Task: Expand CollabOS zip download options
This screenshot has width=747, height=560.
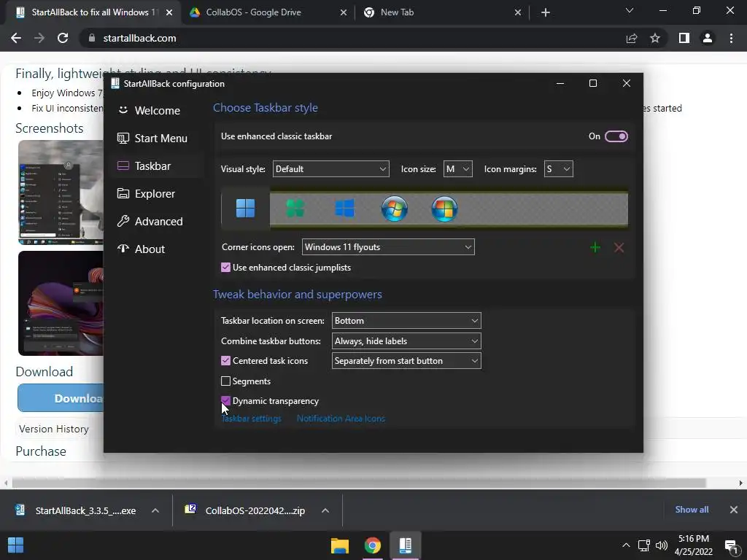Action: tap(325, 510)
